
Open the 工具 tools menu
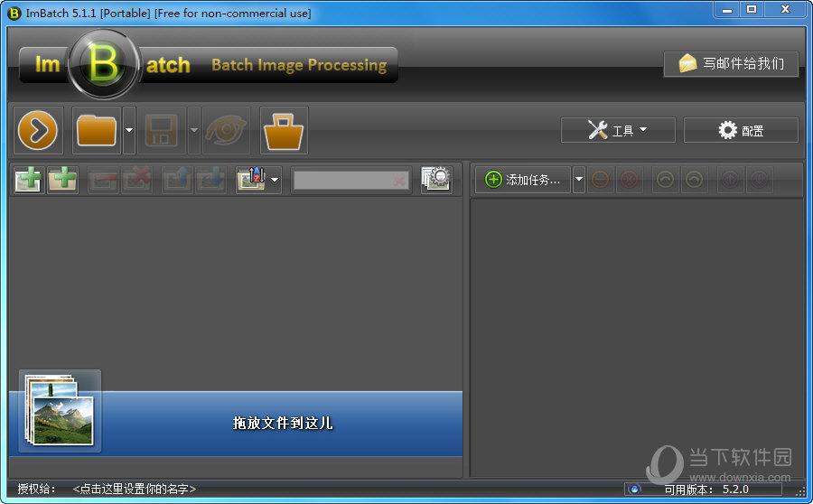point(618,130)
